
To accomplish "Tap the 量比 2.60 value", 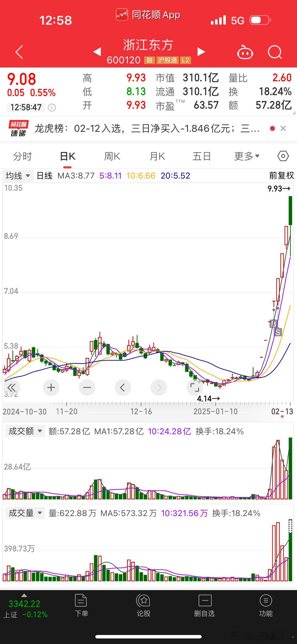I will (x=282, y=78).
